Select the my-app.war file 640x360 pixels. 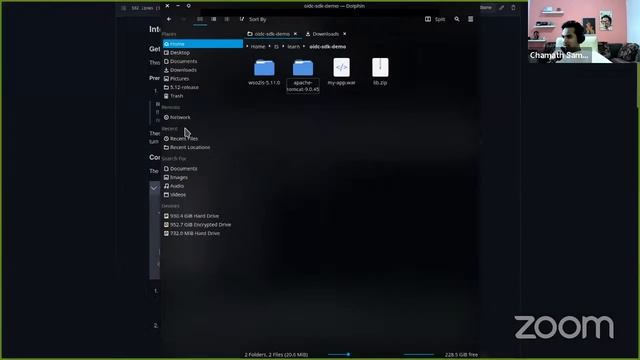coord(341,72)
